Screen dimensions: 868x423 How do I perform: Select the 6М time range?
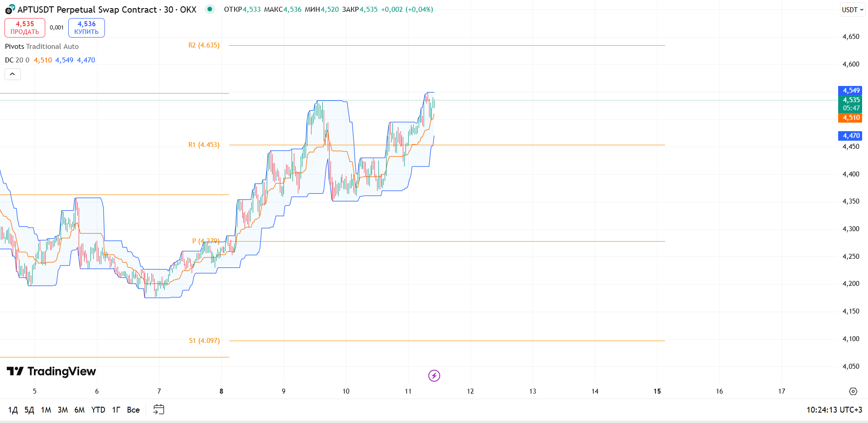(x=80, y=410)
